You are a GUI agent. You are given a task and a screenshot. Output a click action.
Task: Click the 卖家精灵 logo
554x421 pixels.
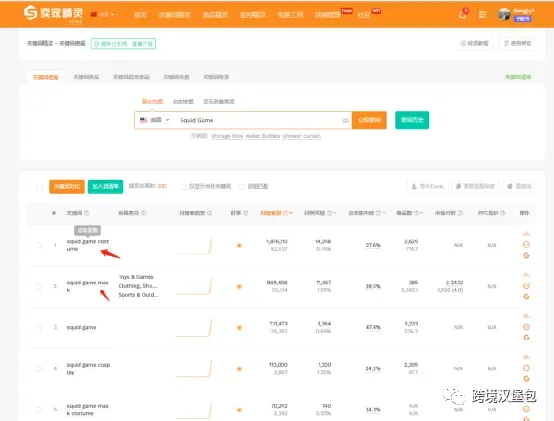(53, 13)
